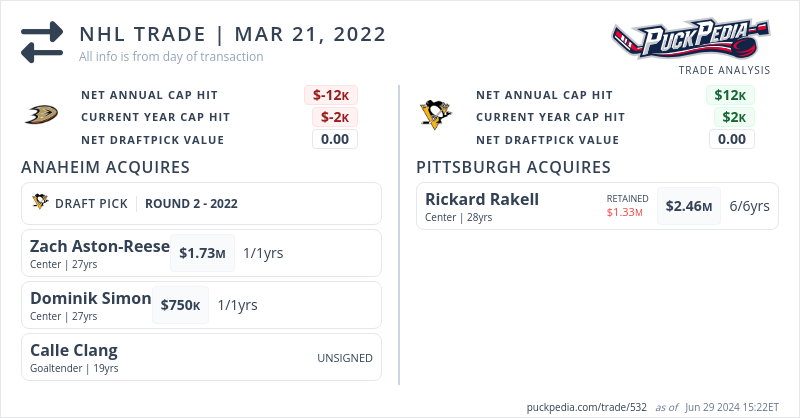The image size is (800, 418).
Task: Click the retained $1.33M salary label
Action: point(625,212)
